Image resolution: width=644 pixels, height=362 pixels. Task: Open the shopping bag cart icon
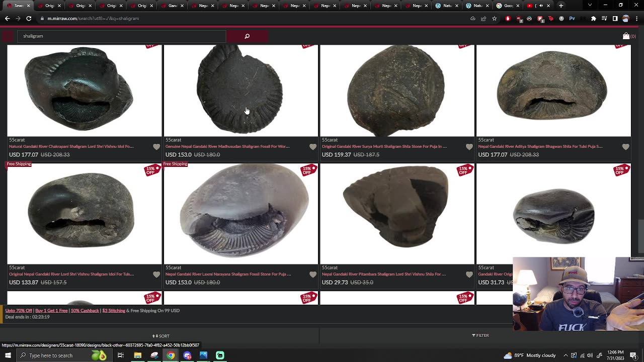pos(626,36)
